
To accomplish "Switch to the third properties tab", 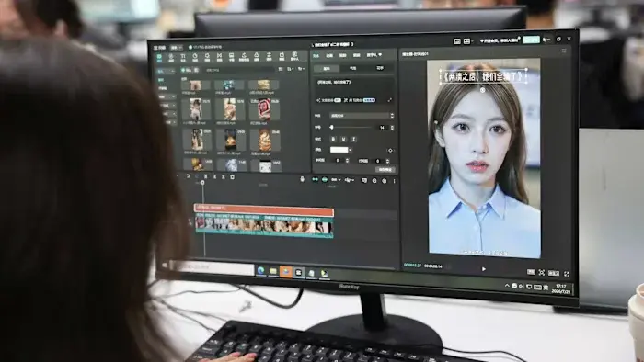I will pos(343,55).
